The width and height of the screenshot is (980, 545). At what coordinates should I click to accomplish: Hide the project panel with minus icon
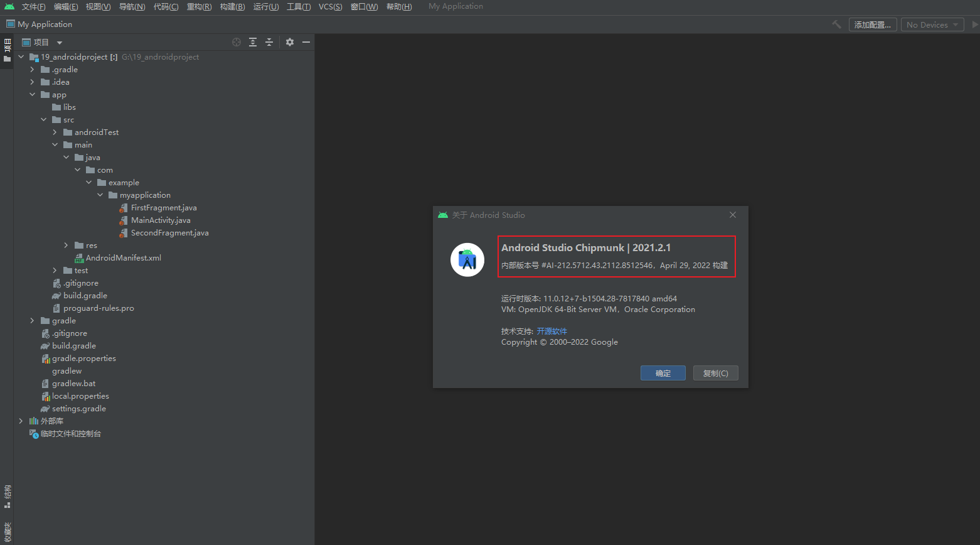(306, 42)
